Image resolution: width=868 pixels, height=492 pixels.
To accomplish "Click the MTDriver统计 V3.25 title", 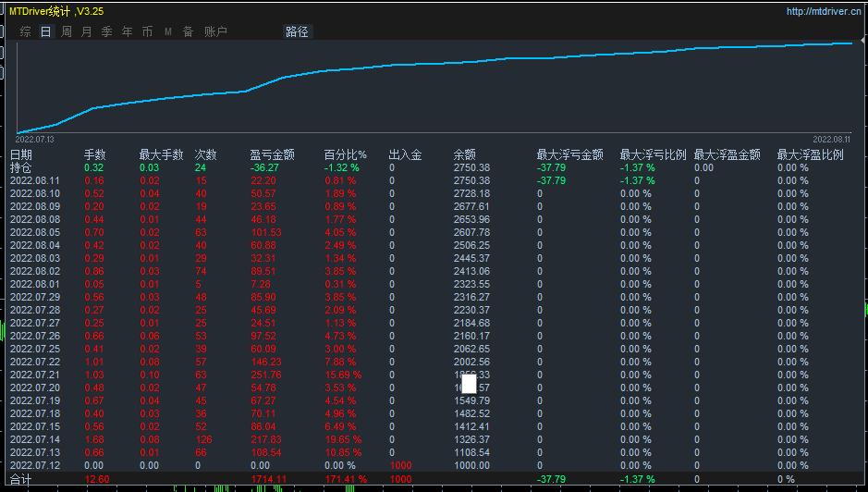I will point(56,11).
